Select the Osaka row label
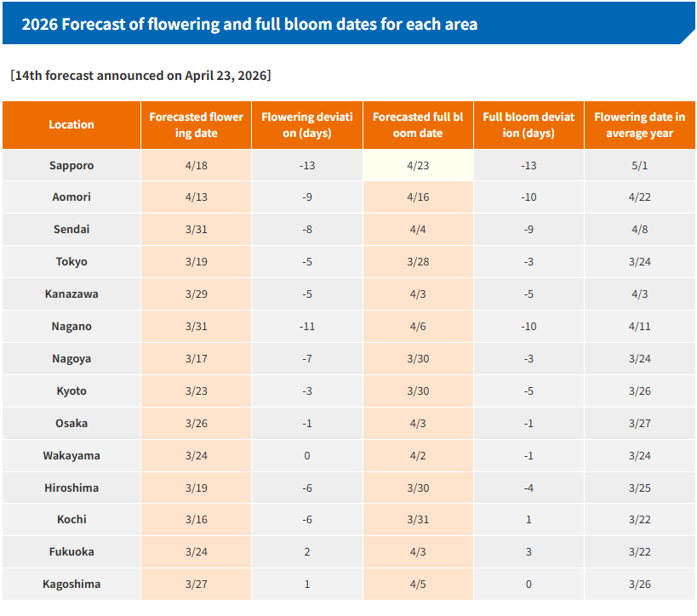 click(71, 424)
